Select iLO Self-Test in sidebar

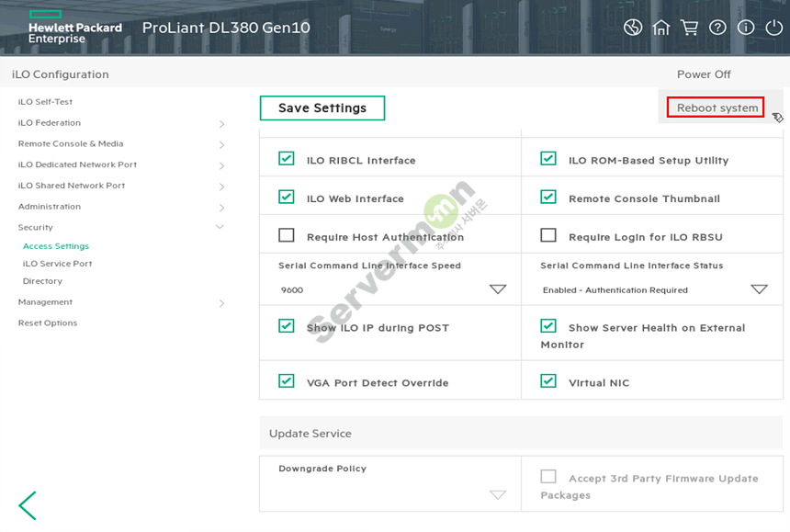click(45, 102)
